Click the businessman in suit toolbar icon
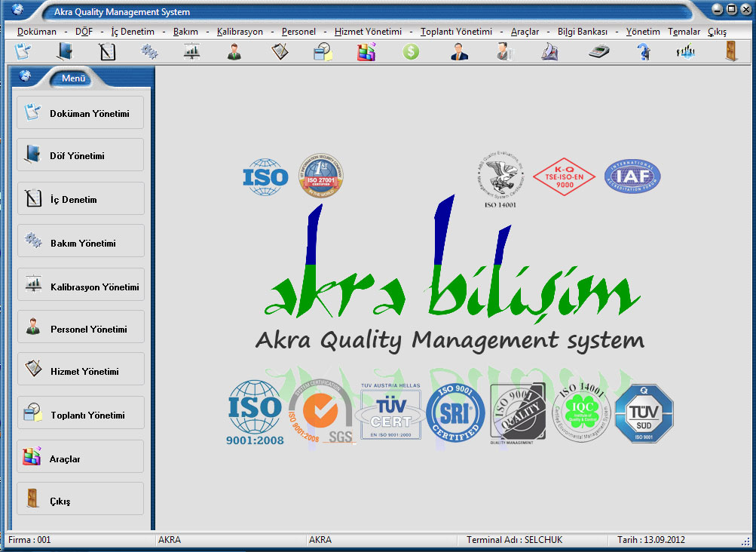756x552 pixels. pos(460,51)
